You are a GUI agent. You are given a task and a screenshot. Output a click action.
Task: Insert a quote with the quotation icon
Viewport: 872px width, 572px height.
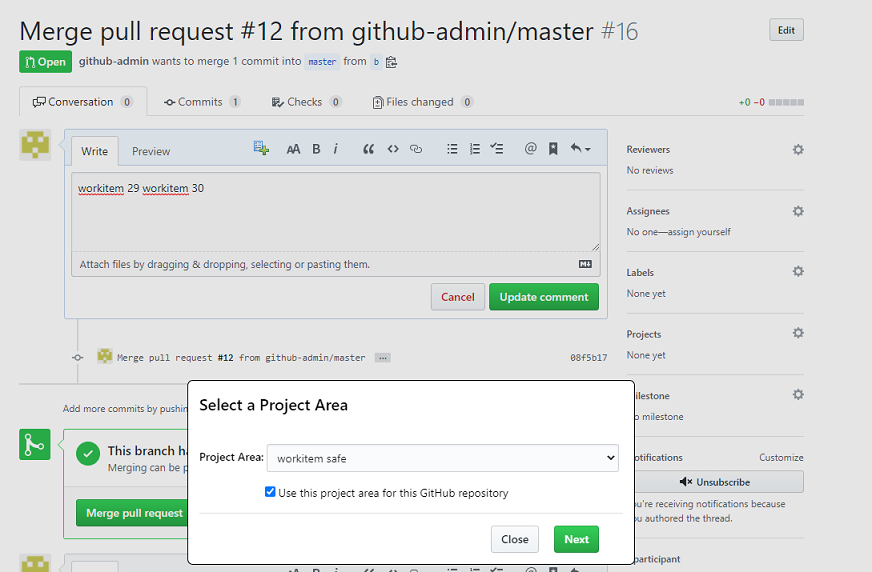point(368,149)
